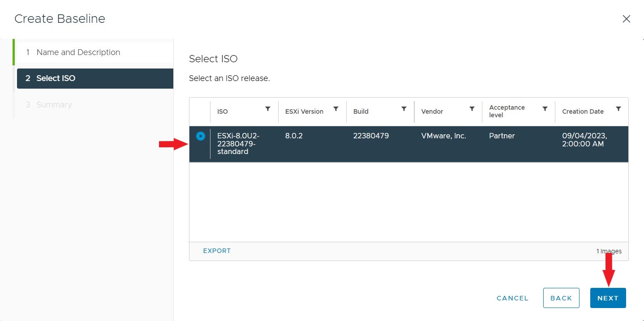The image size is (644, 321).
Task: Sort by the Vendor header
Action: coord(432,111)
